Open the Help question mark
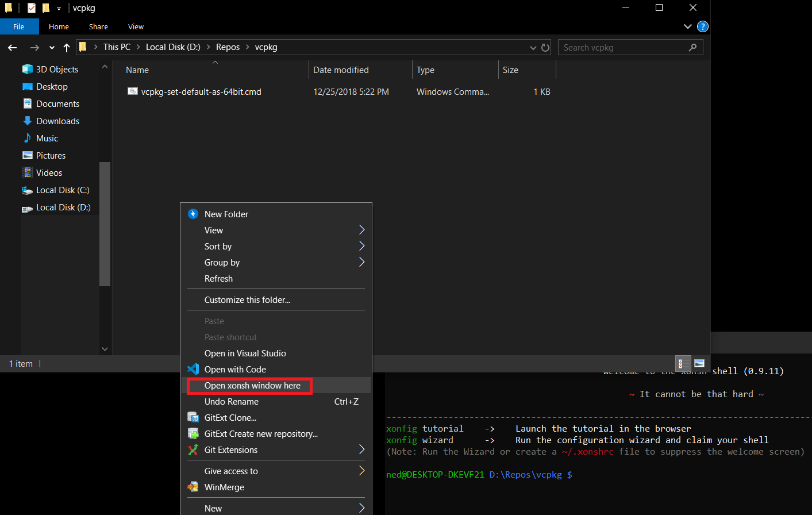The width and height of the screenshot is (812, 515). point(702,26)
